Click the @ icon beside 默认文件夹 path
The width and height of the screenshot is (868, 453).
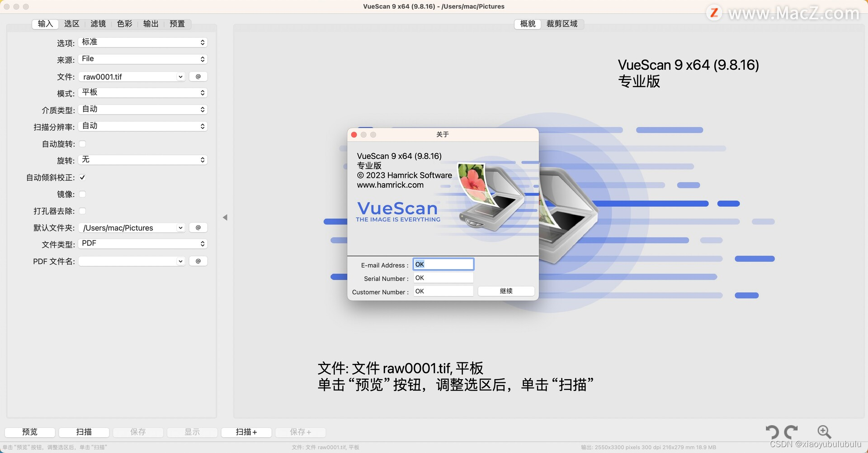[x=198, y=227]
